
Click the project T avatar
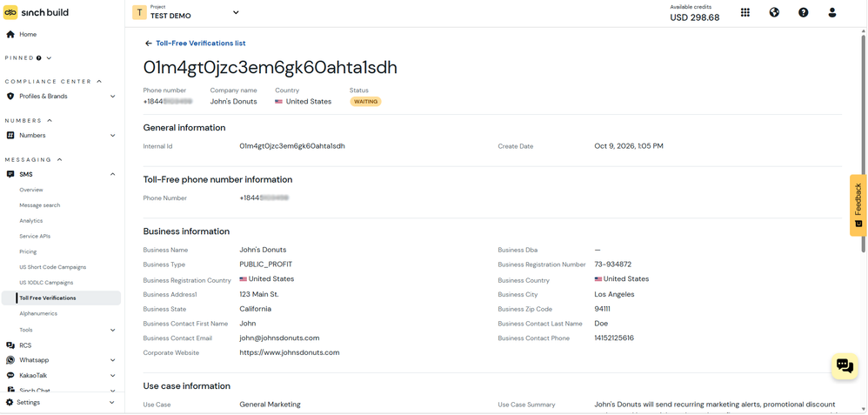[139, 13]
